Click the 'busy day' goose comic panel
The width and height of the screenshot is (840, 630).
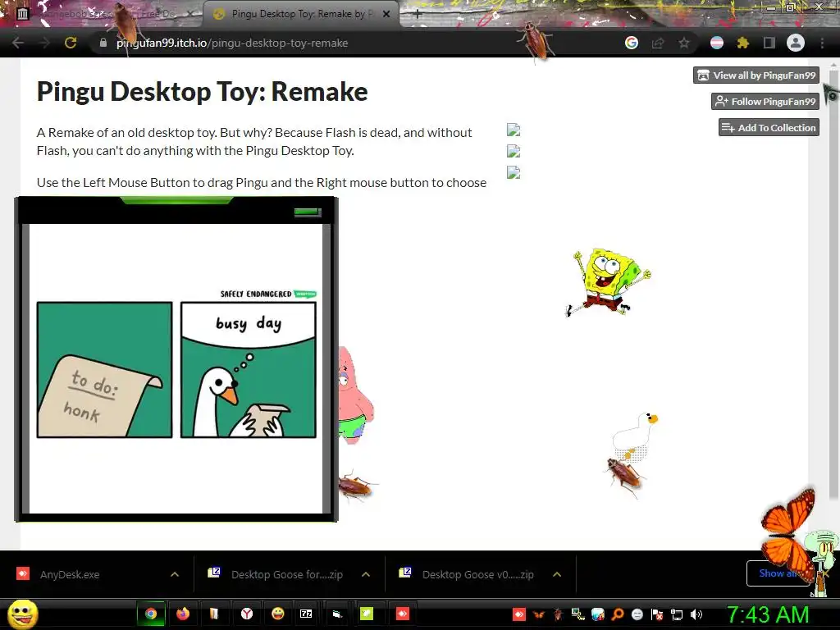[249, 370]
